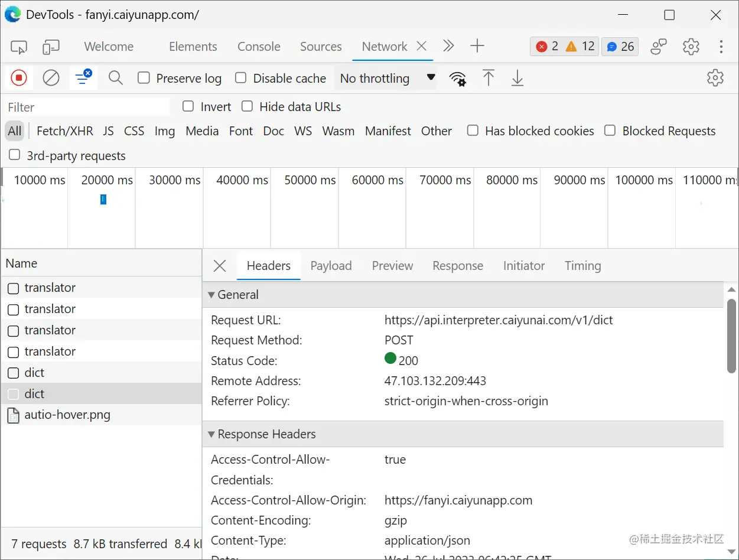The width and height of the screenshot is (739, 560).
Task: Open the Timing tab
Action: pos(582,266)
